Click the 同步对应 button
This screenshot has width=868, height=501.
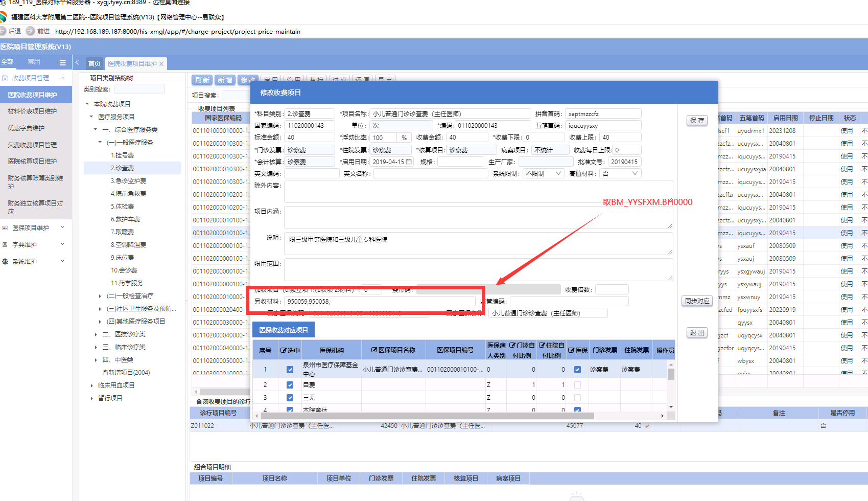tap(697, 301)
